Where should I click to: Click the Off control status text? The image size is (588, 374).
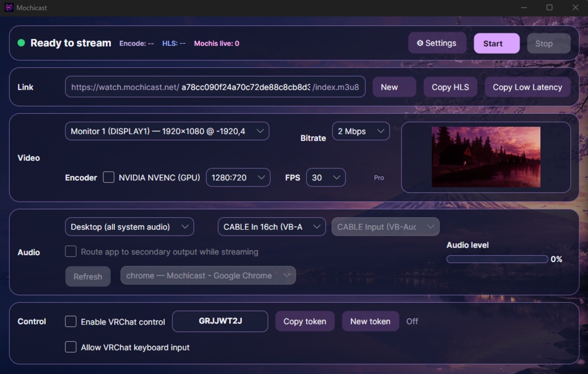[412, 322]
